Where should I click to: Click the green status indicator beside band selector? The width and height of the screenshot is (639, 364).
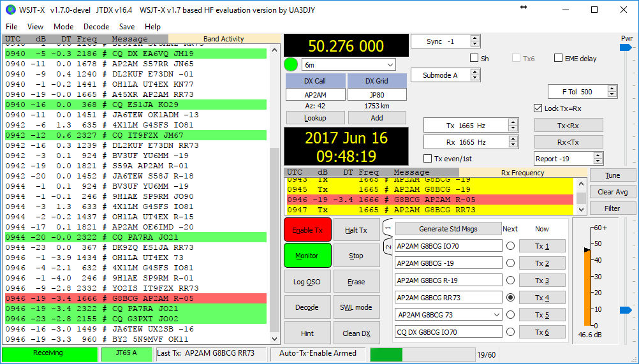(x=291, y=65)
